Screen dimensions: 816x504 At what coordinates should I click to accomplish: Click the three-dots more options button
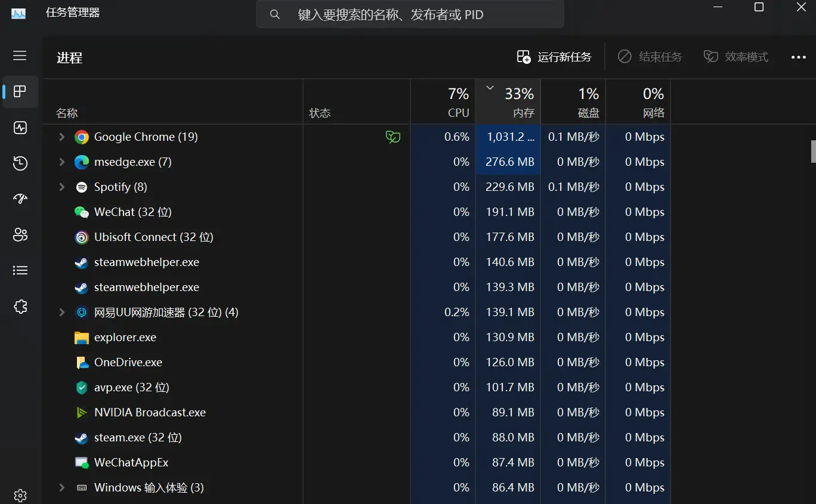coord(798,57)
